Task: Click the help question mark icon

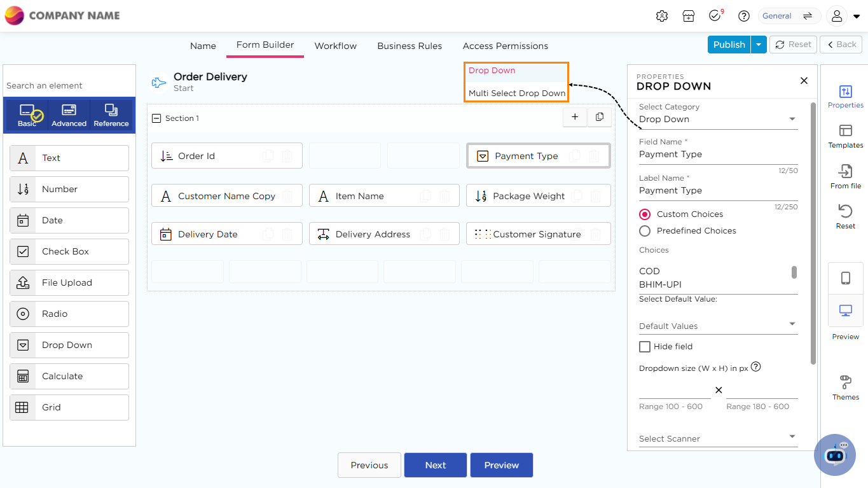Action: [x=743, y=16]
